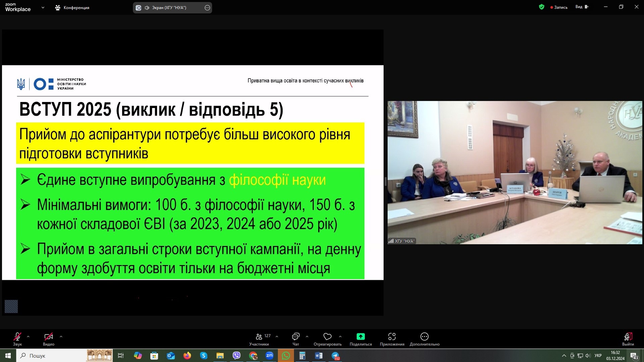This screenshot has height=362, width=644.
Task: Click the divider handle between share and video
Action: (386, 182)
